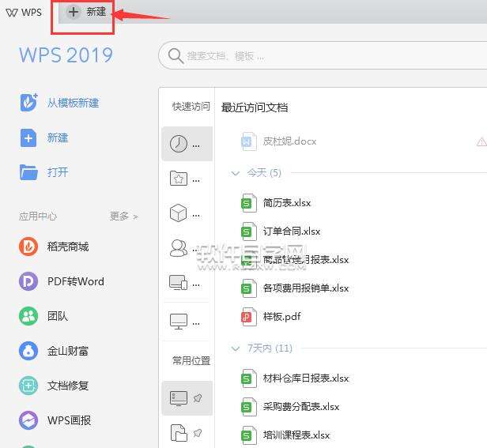Open the 团队 entry
Viewport: 487px width, 448px height.
point(58,316)
